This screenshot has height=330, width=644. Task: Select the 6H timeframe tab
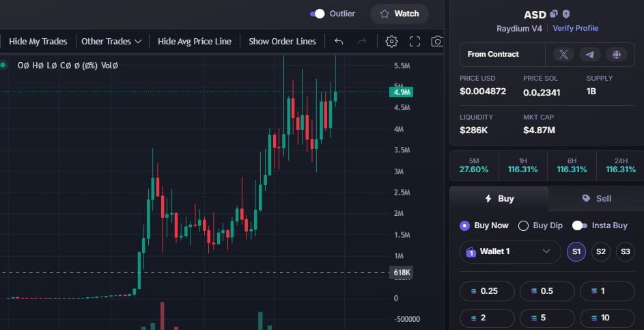pyautogui.click(x=572, y=165)
